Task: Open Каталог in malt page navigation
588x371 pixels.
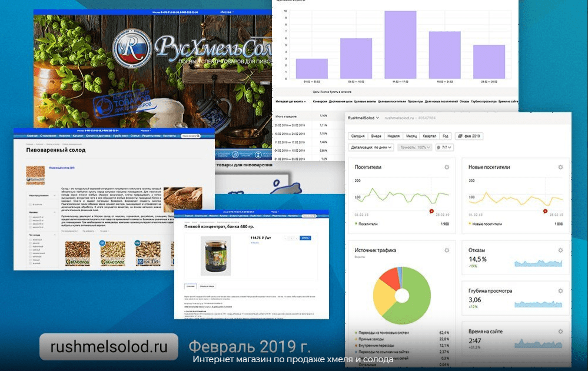Action: [x=78, y=136]
